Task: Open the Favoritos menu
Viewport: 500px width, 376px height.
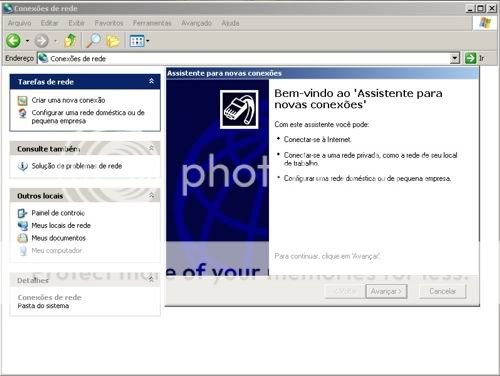Action: 109,23
